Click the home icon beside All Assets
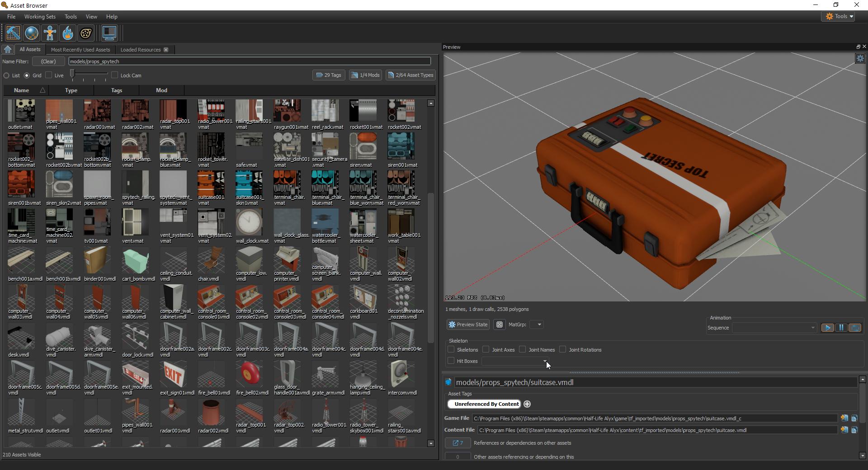868x470 pixels. click(8, 50)
